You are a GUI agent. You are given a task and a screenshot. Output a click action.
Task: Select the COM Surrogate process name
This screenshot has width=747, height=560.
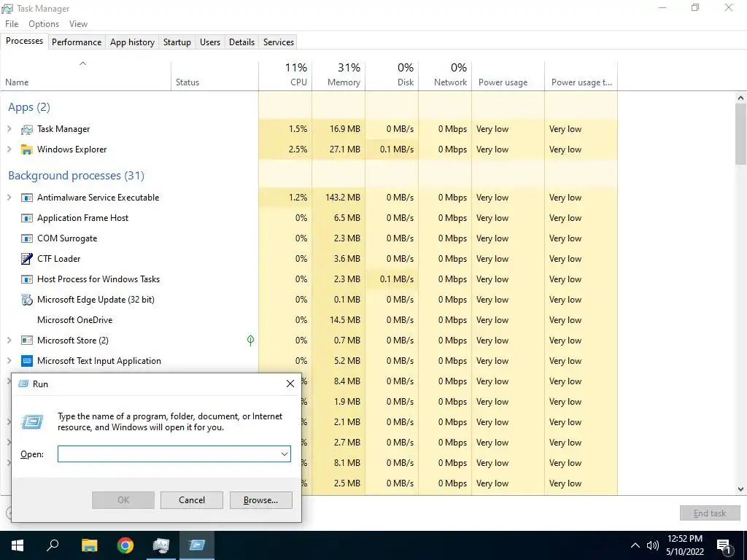67,238
